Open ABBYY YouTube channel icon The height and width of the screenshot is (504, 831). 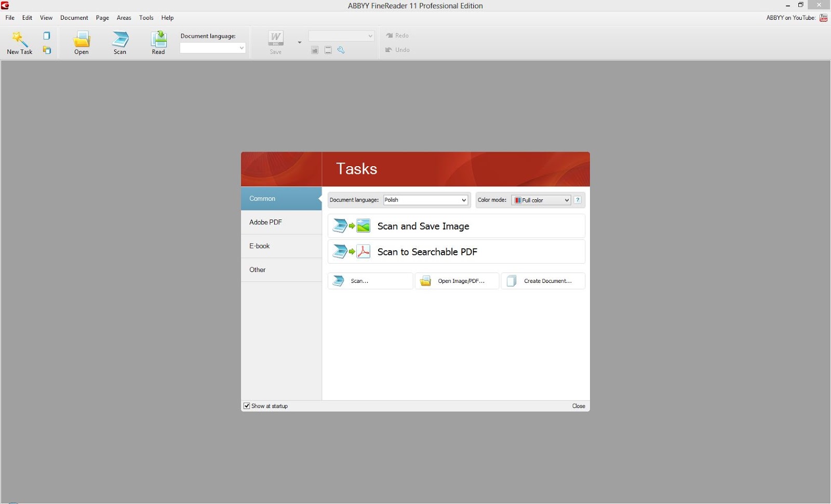pyautogui.click(x=824, y=18)
